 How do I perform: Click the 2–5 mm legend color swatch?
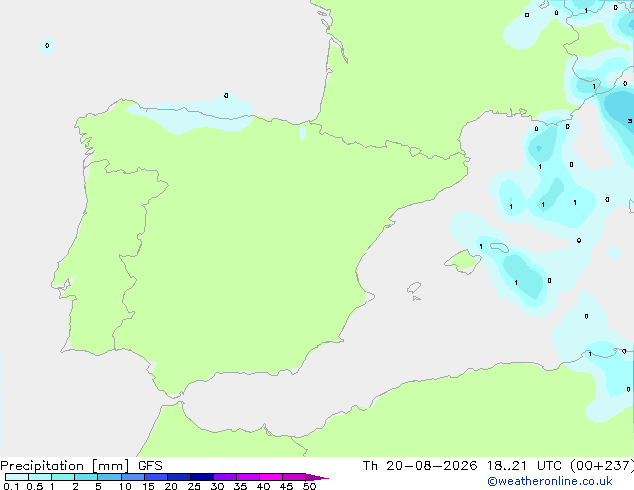pos(86,477)
